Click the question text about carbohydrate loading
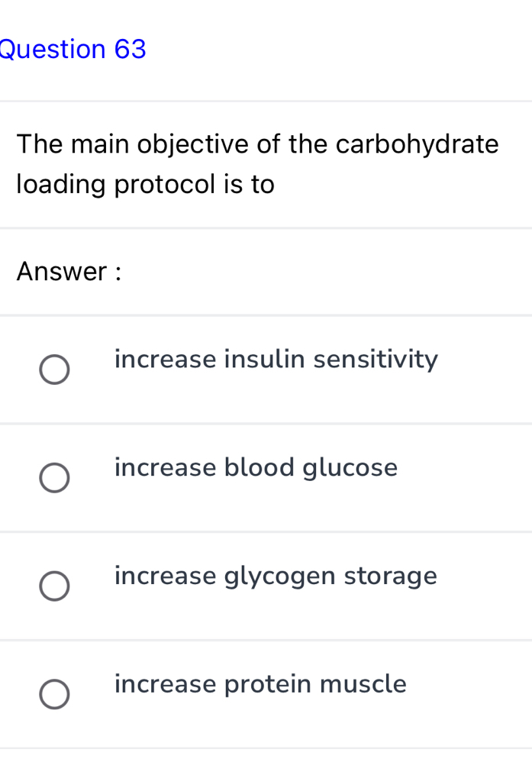The width and height of the screenshot is (532, 775). pos(257,163)
